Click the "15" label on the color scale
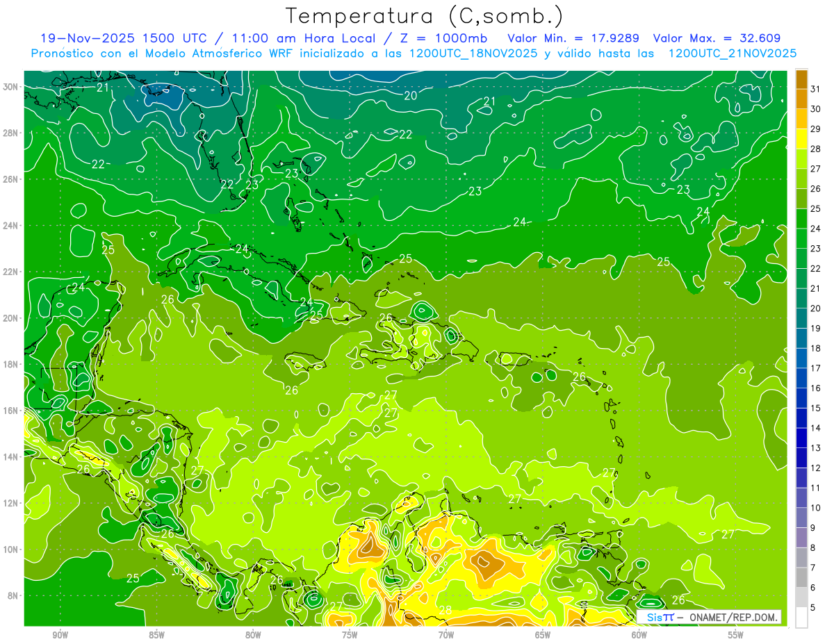 (x=816, y=408)
